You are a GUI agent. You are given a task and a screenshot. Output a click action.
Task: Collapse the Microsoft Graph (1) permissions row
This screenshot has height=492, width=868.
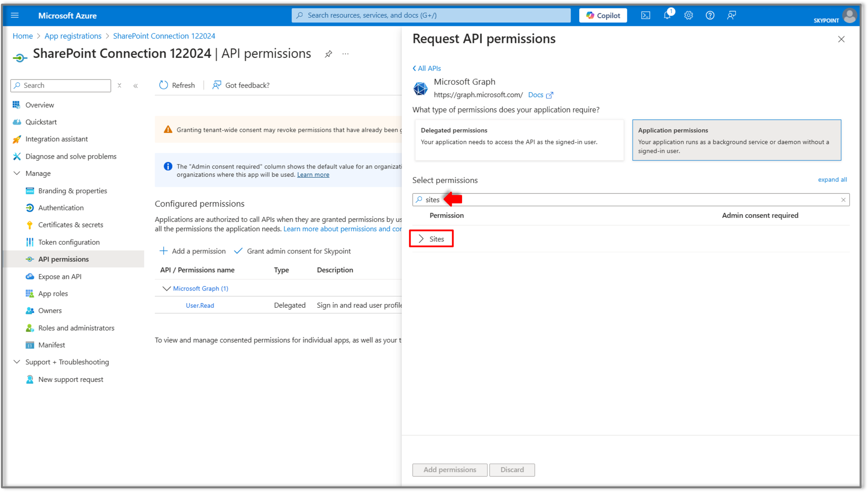tap(166, 288)
